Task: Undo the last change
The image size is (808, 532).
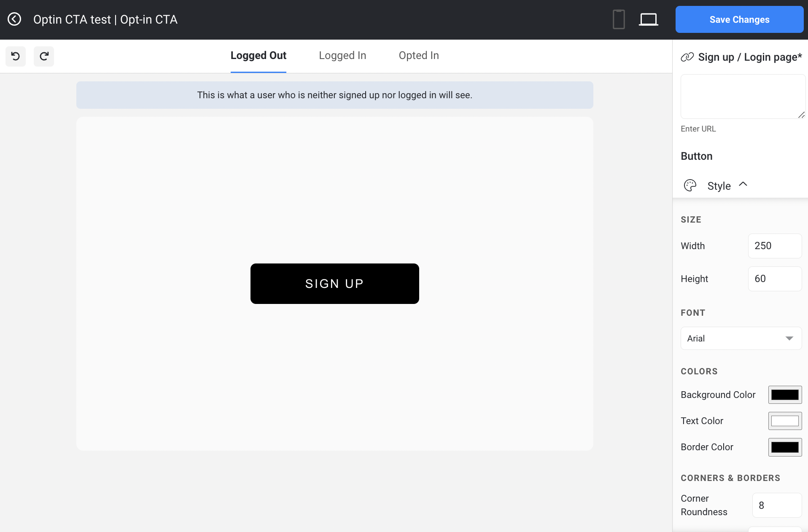Action: click(16, 56)
